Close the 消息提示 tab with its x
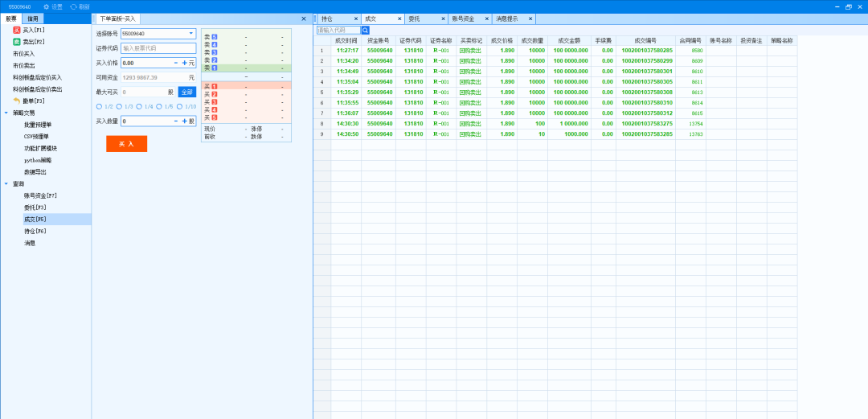The height and width of the screenshot is (419, 868). [x=530, y=18]
